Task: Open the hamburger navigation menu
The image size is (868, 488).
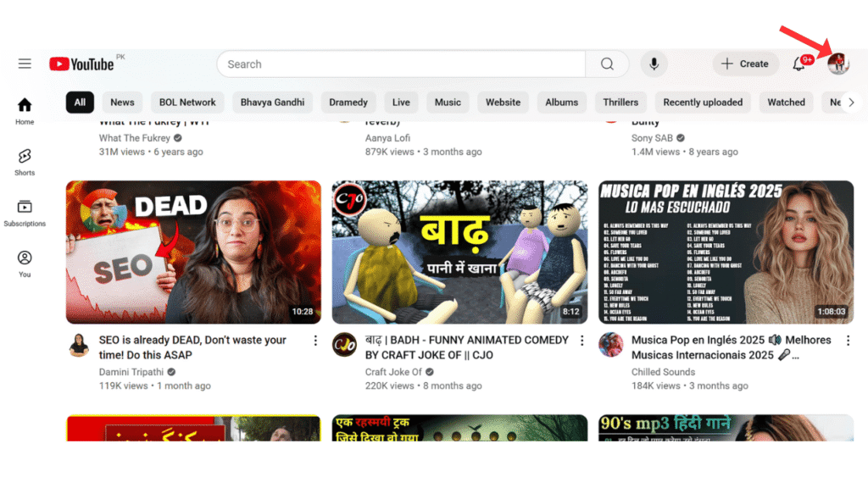Action: (25, 63)
